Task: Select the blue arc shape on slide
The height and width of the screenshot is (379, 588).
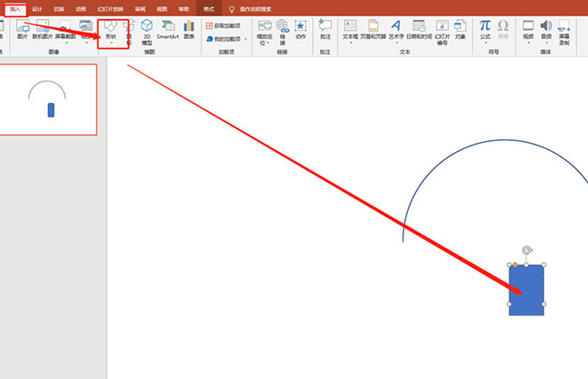Action: coord(505,140)
